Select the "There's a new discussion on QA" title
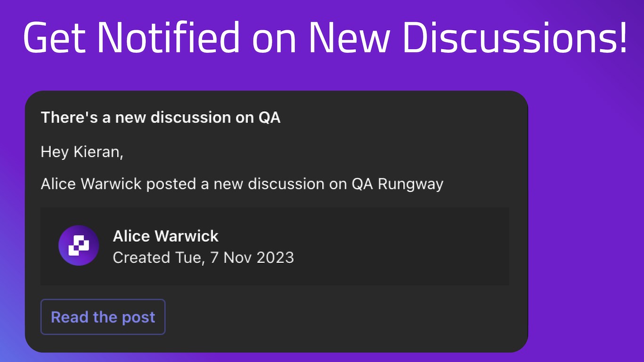Image resolution: width=644 pixels, height=362 pixels. [160, 117]
